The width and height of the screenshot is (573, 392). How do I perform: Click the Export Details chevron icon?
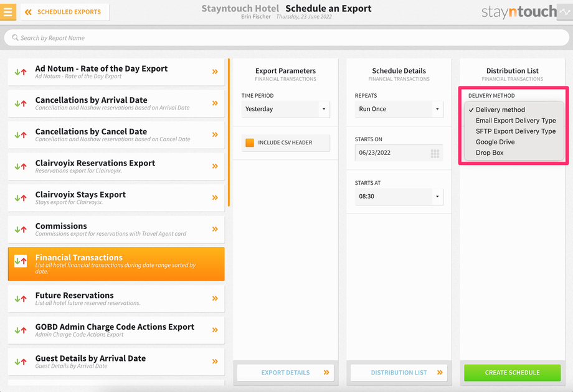(x=326, y=372)
